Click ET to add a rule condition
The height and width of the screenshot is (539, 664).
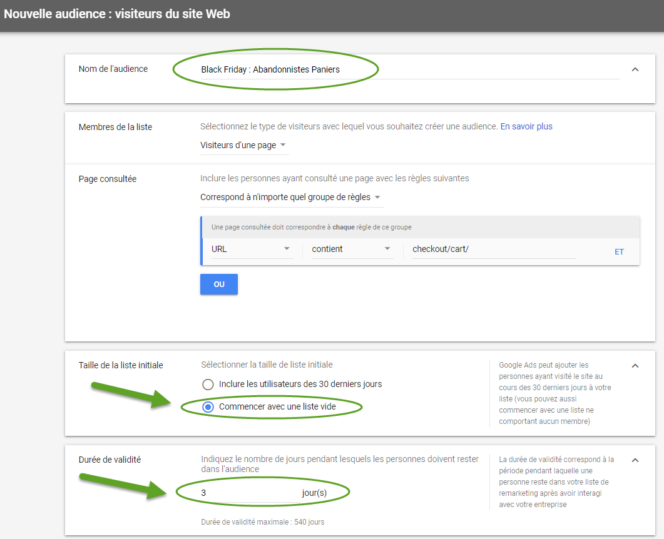click(x=619, y=252)
